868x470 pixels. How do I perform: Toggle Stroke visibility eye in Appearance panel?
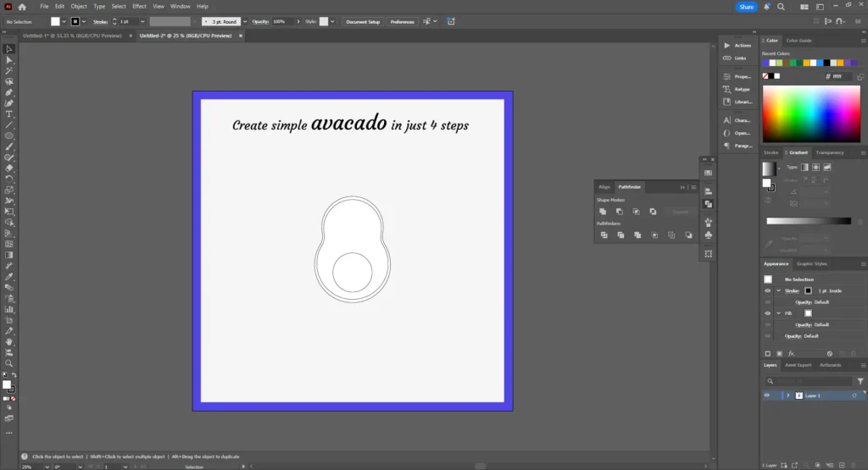(768, 290)
